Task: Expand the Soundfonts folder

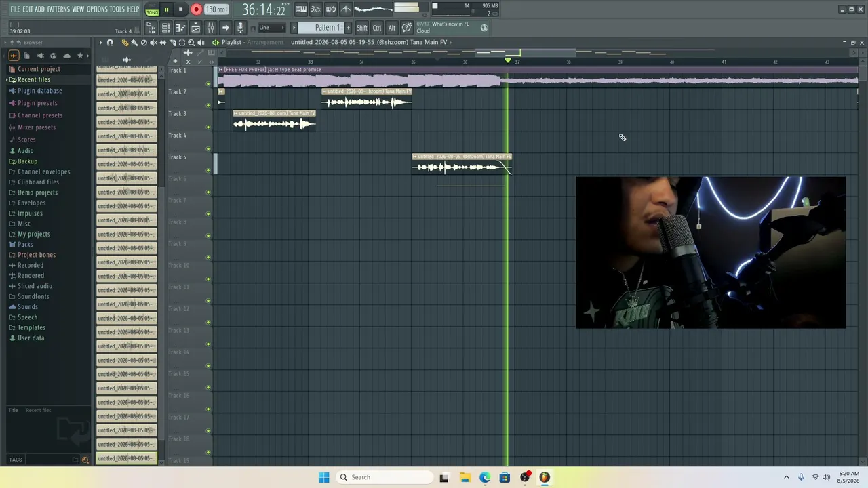Action: 33,296
